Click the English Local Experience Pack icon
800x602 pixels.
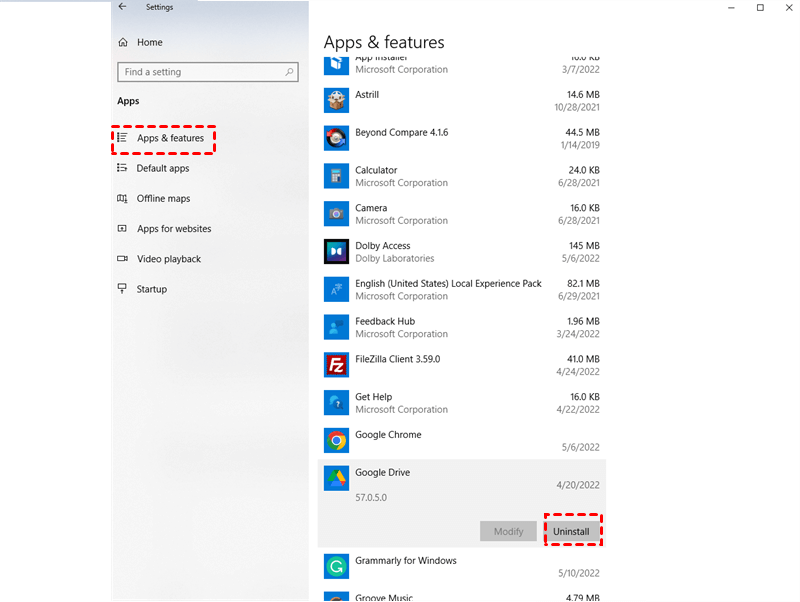(x=336, y=289)
